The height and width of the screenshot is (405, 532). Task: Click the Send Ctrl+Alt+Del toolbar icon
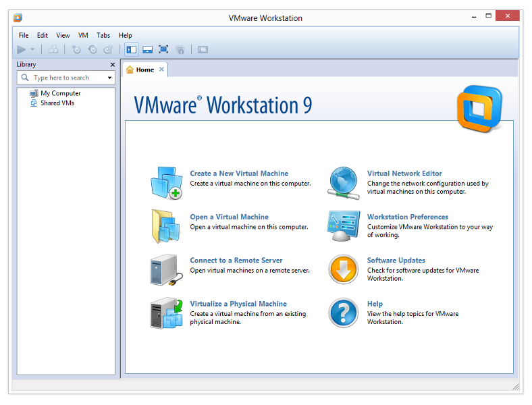(x=53, y=50)
